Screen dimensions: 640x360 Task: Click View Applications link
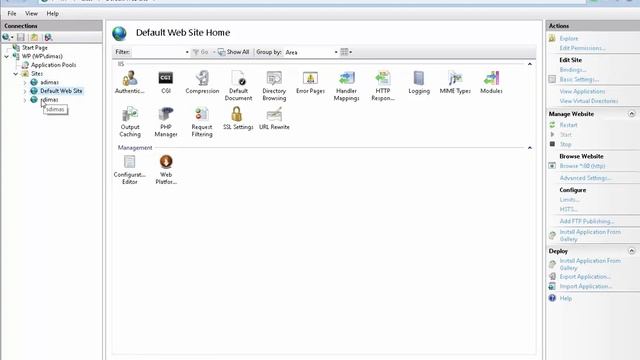pyautogui.click(x=582, y=91)
